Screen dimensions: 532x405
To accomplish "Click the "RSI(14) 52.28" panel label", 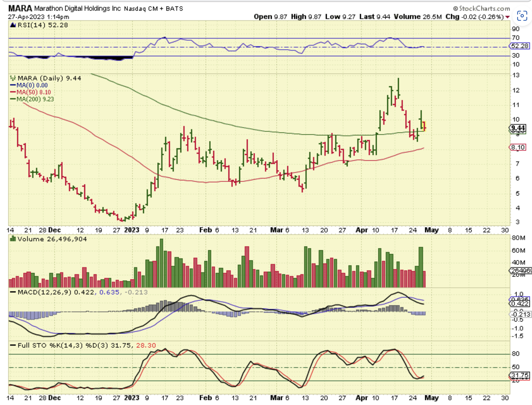I will (43, 25).
